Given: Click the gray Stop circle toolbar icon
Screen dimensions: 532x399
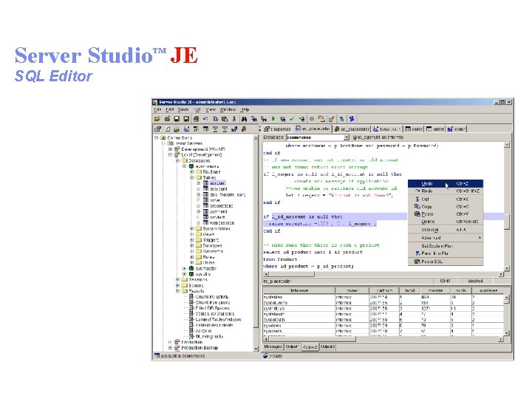Looking at the screenshot, I should coord(312,119).
